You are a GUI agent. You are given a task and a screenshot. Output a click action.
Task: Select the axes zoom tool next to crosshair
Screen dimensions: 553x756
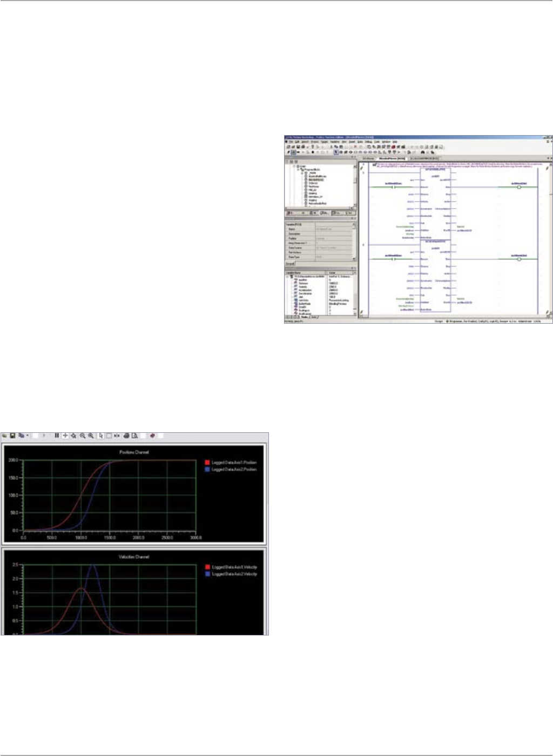73,436
